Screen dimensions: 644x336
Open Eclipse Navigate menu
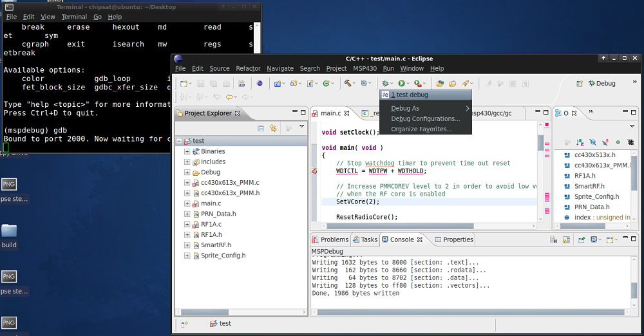tap(280, 69)
